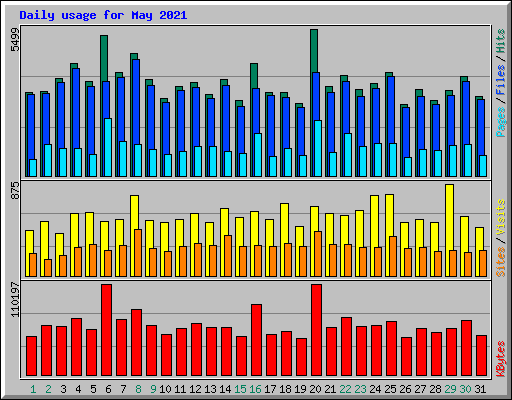This screenshot has width=512, height=400.
Task: Select day label 4 on the axis
Action: click(78, 389)
